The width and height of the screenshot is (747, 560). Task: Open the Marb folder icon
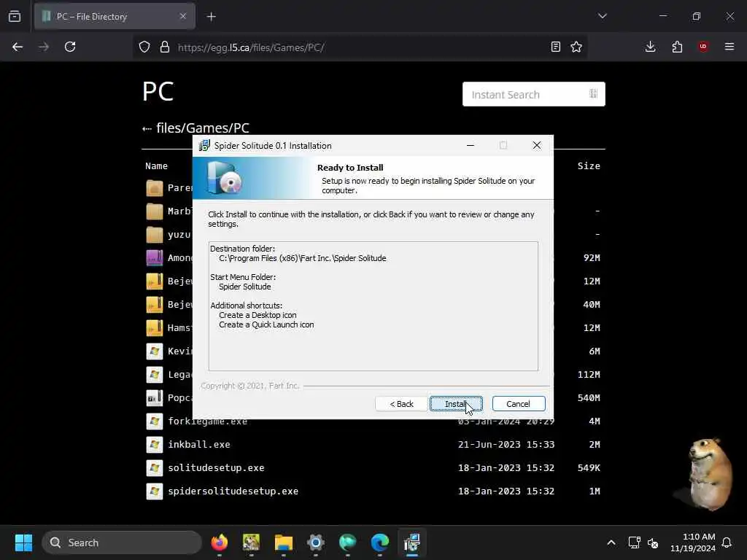155,211
